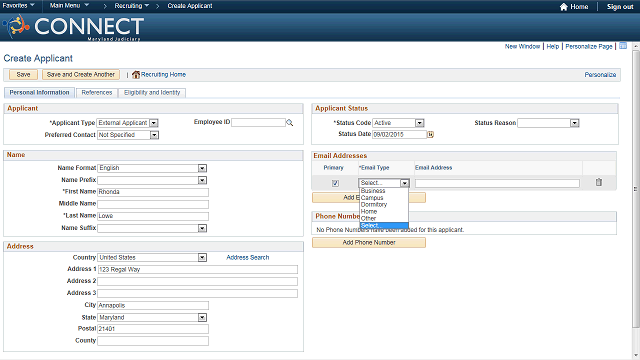Click the Save button

[23, 75]
